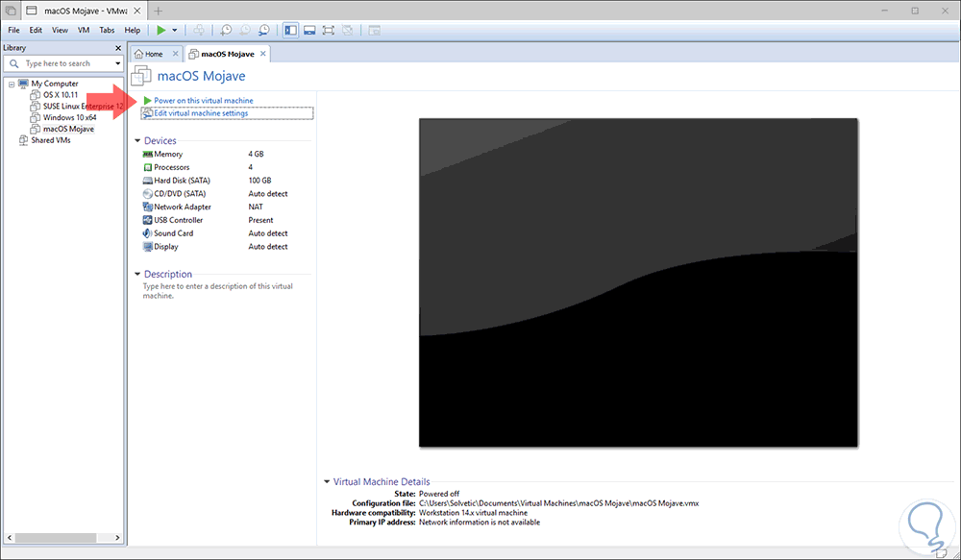Image resolution: width=961 pixels, height=560 pixels.
Task: Click the CD/DVD (SATA) device icon
Action: click(x=148, y=194)
